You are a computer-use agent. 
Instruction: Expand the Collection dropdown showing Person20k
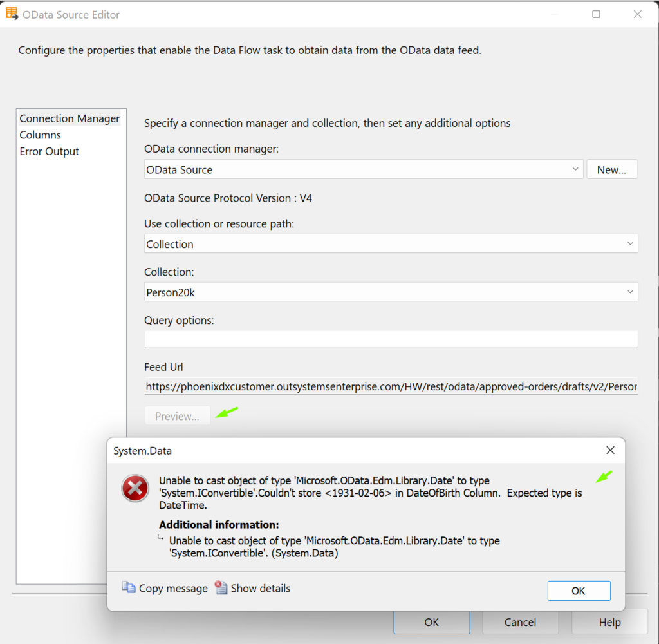(629, 292)
